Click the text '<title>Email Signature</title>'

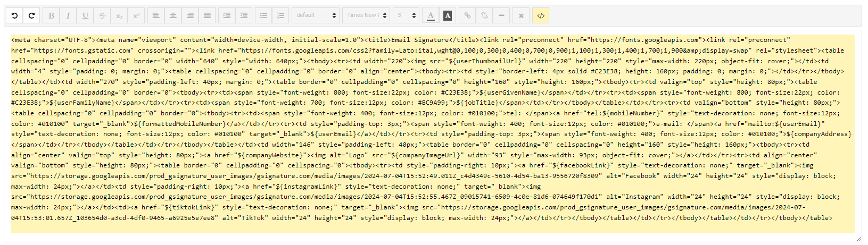[421, 40]
